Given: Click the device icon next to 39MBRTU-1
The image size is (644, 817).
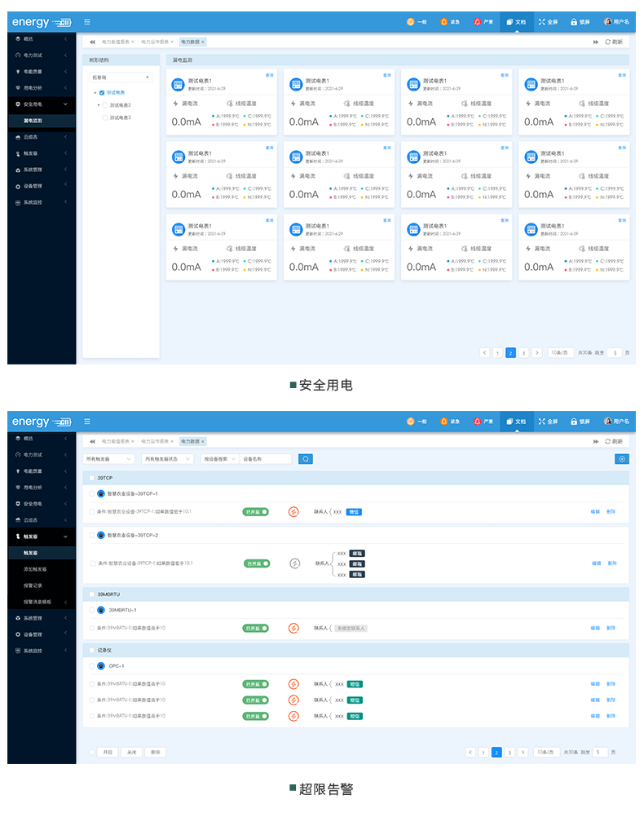Looking at the screenshot, I should coord(101,610).
